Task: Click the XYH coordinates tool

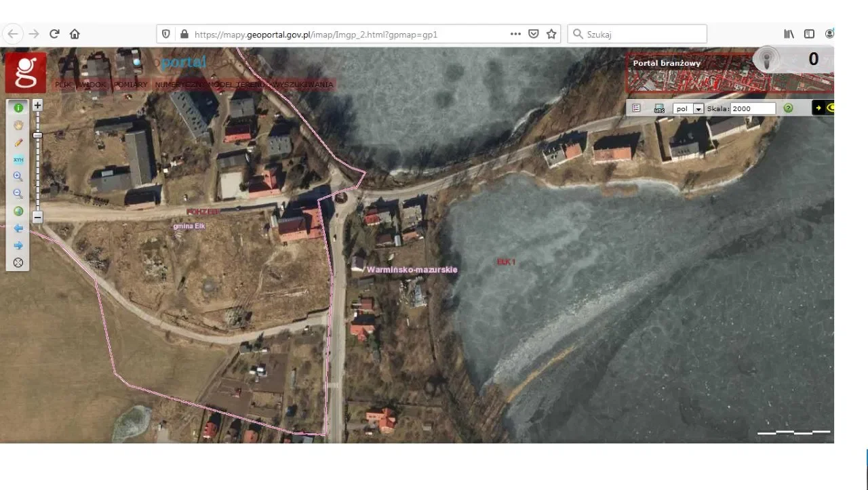Action: click(x=18, y=160)
